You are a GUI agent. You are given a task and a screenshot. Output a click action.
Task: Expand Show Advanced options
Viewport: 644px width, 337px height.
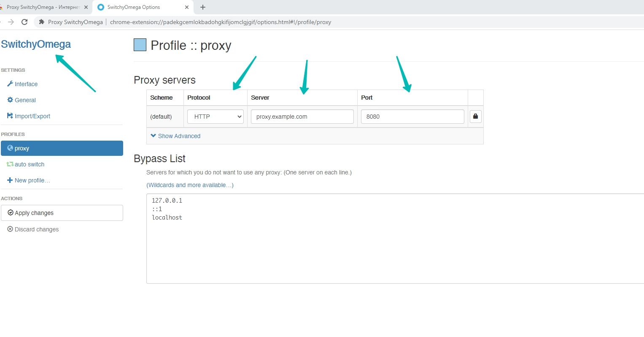click(175, 136)
